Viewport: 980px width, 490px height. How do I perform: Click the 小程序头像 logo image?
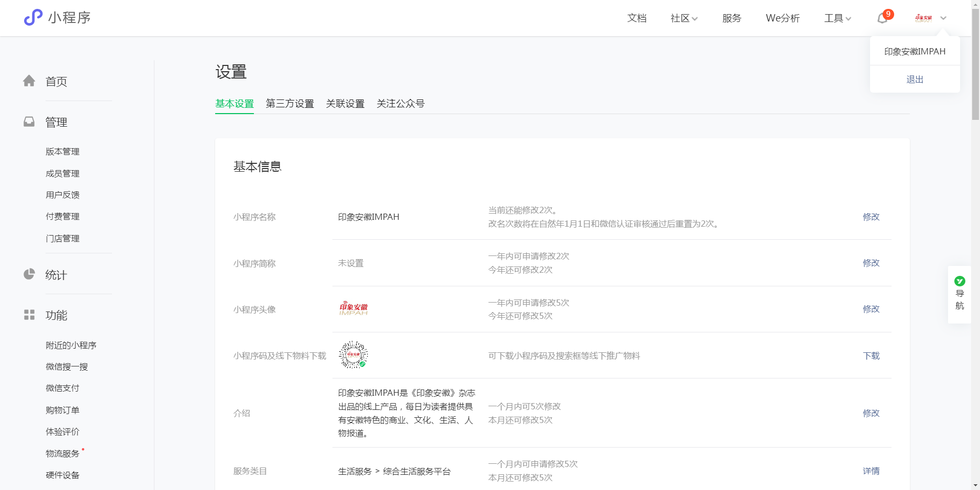pyautogui.click(x=353, y=309)
